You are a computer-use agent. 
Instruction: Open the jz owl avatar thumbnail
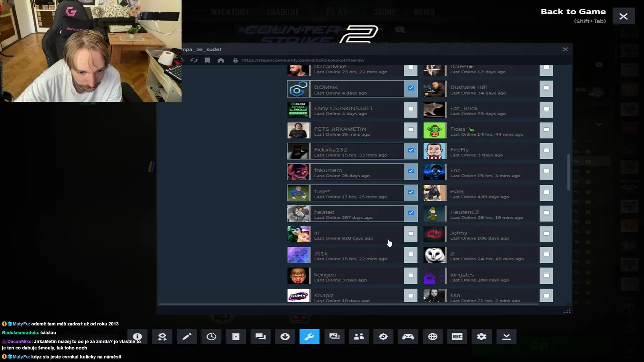pyautogui.click(x=434, y=255)
